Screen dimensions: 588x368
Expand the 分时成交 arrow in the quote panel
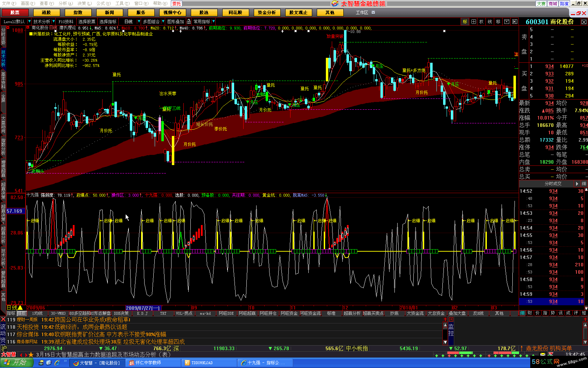click(x=577, y=184)
